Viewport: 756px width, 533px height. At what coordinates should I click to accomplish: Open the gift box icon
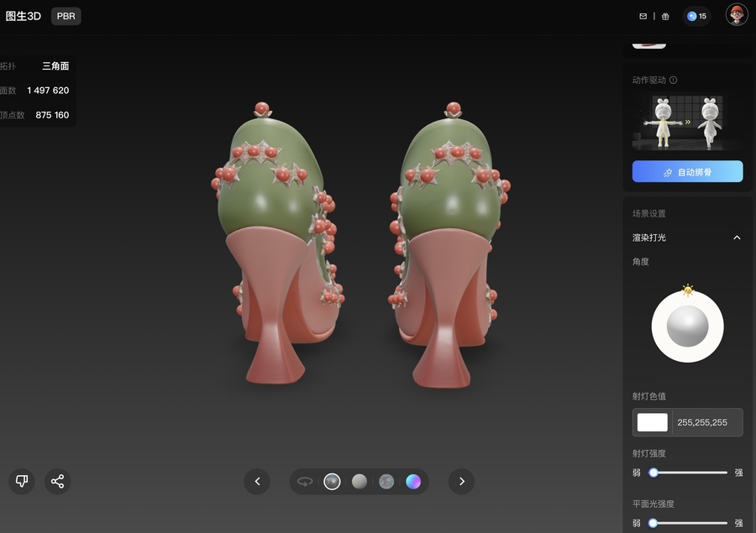665,16
